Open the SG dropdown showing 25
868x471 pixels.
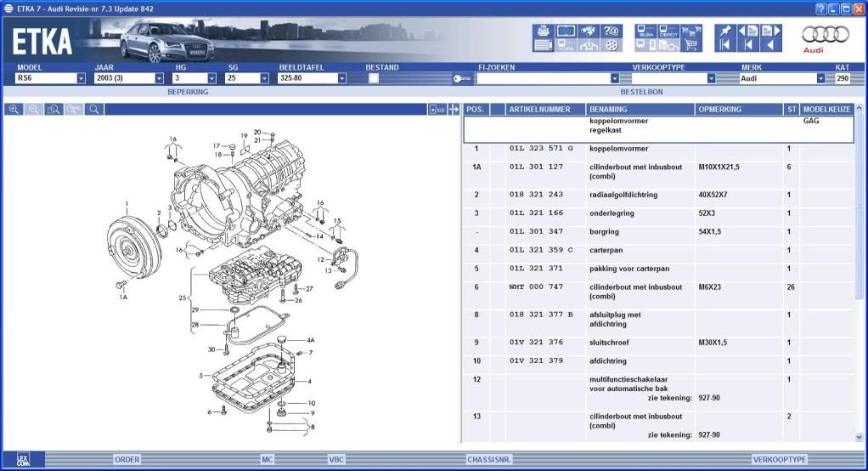pos(264,79)
